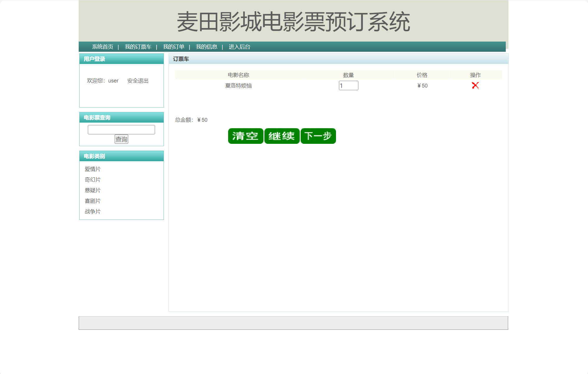Click the 继续 green button
This screenshot has width=588, height=374.
tap(282, 136)
